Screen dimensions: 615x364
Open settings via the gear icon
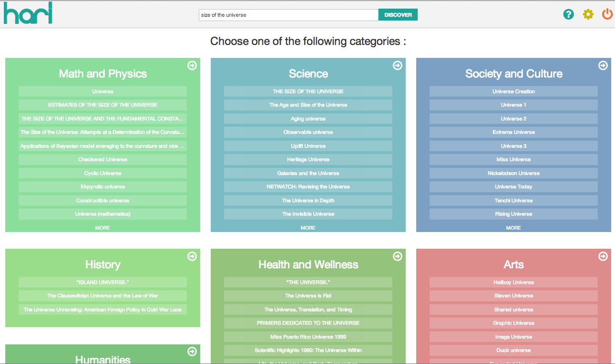[x=588, y=14]
